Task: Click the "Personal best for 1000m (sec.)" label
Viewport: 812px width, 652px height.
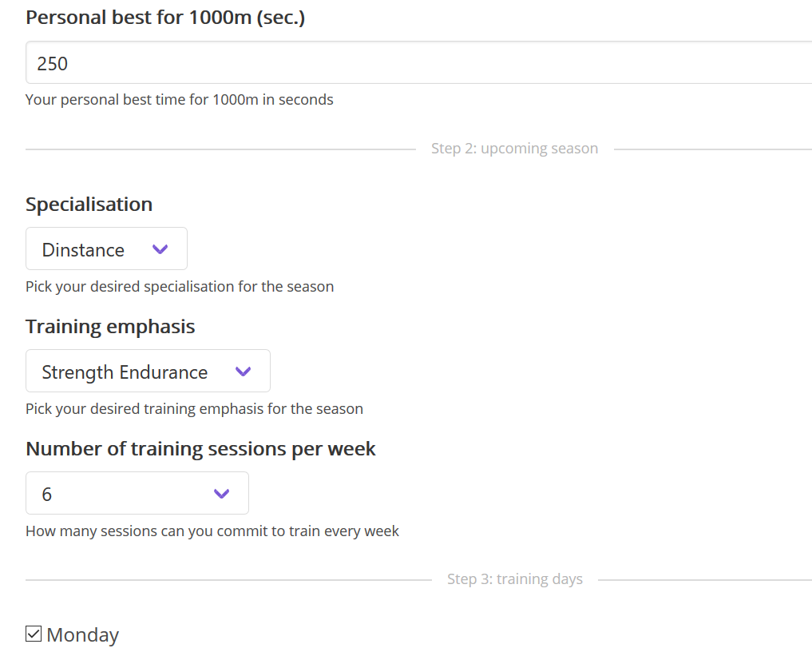Action: [x=165, y=18]
